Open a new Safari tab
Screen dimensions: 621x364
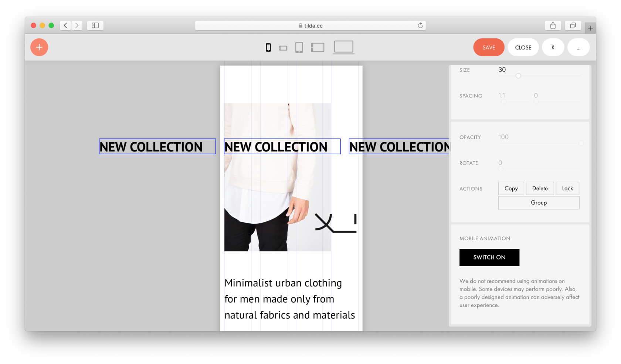pos(590,28)
